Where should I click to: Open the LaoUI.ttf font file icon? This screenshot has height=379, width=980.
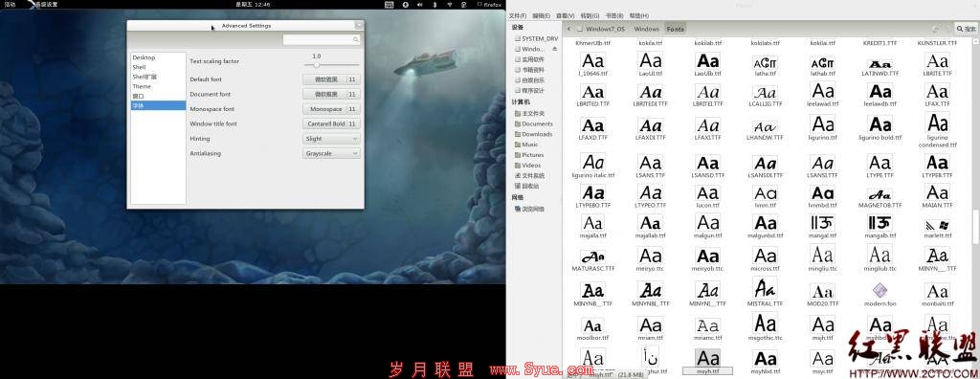pos(650,60)
